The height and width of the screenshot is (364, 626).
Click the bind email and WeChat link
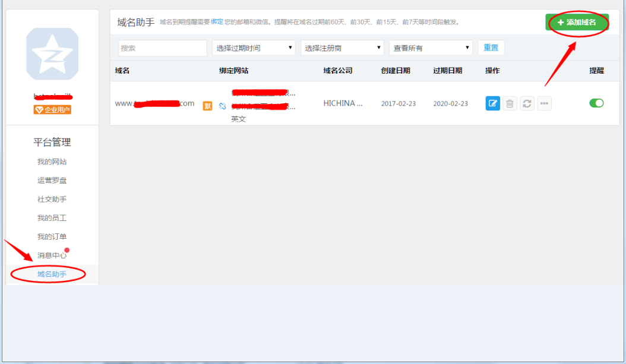217,22
